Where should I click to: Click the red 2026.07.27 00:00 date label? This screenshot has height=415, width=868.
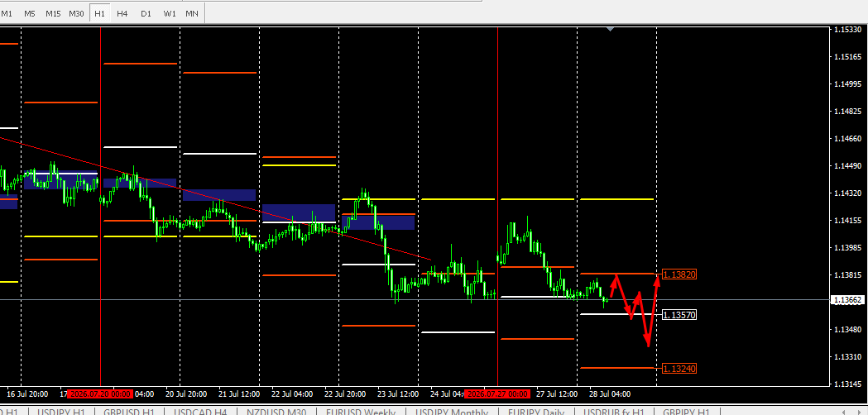point(497,394)
